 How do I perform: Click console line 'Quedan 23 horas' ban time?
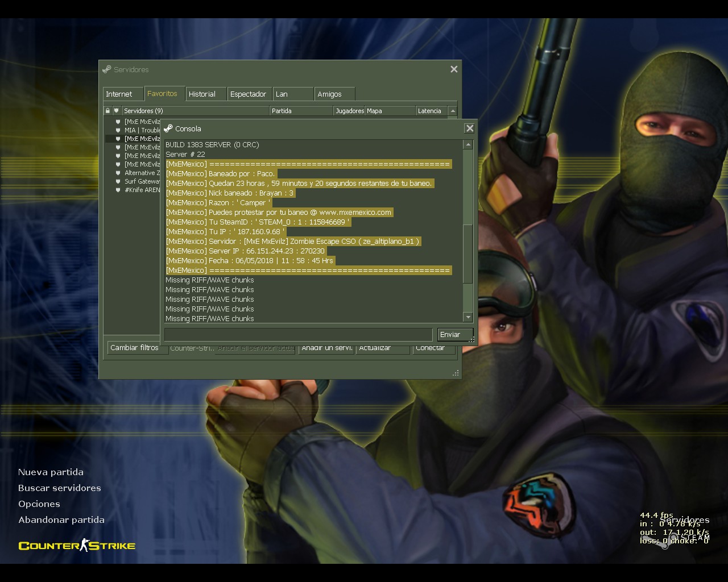tap(300, 184)
